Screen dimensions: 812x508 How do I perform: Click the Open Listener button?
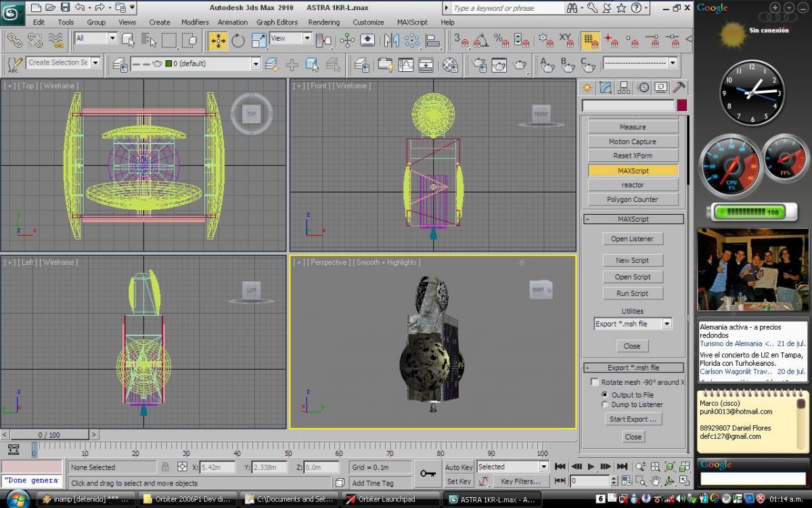pos(633,239)
